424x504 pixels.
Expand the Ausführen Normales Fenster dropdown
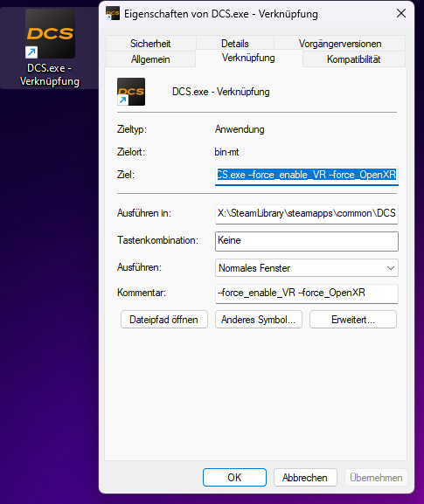[x=307, y=268]
